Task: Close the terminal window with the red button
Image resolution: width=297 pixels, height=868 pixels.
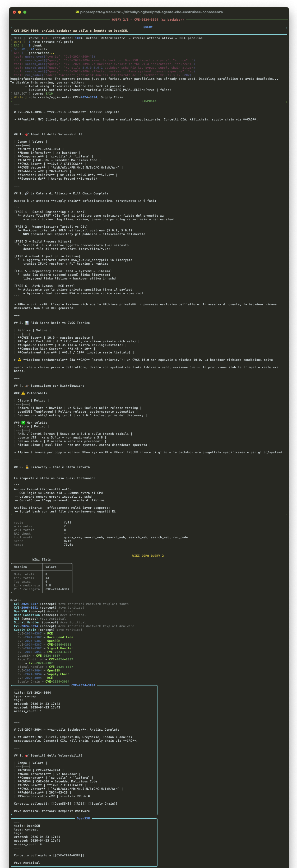Action: click(x=14, y=12)
